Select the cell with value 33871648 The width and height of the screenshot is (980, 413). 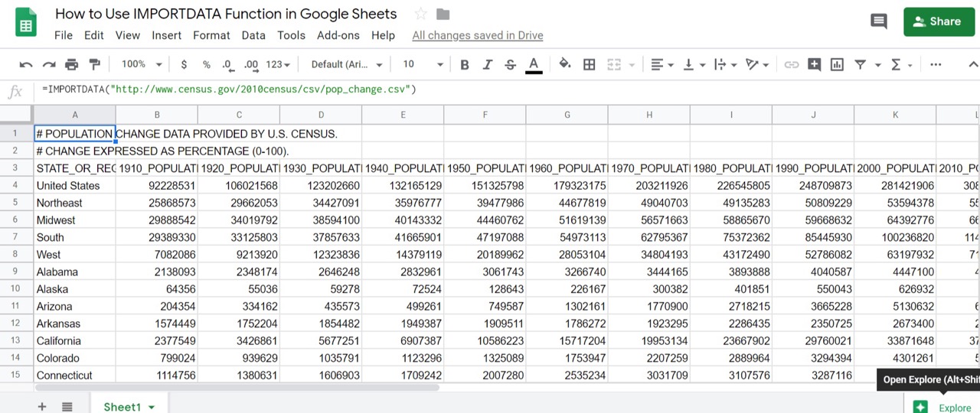895,340
